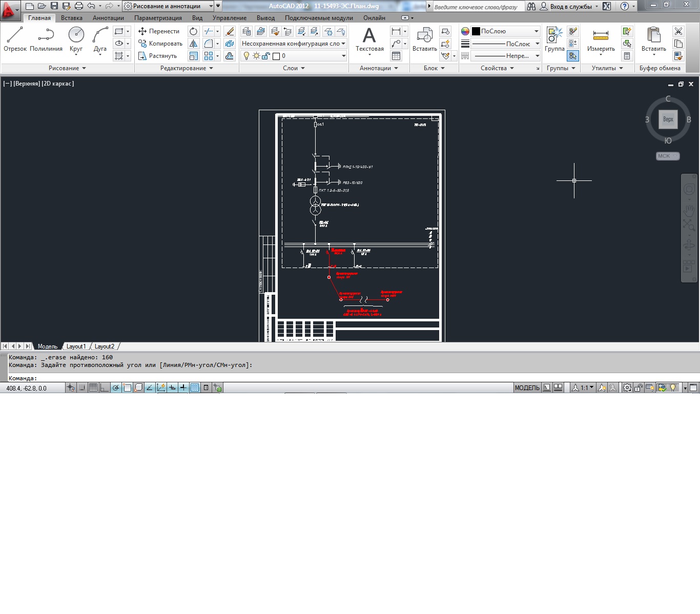Screen dimensions: 700x614
Task: Click the Offset tool icon
Action: 230,56
